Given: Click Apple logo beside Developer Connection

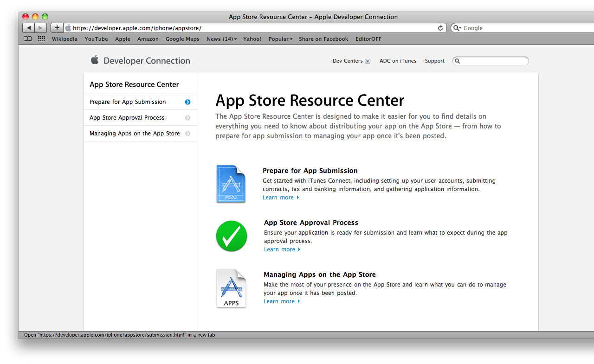Looking at the screenshot, I should click(x=95, y=60).
